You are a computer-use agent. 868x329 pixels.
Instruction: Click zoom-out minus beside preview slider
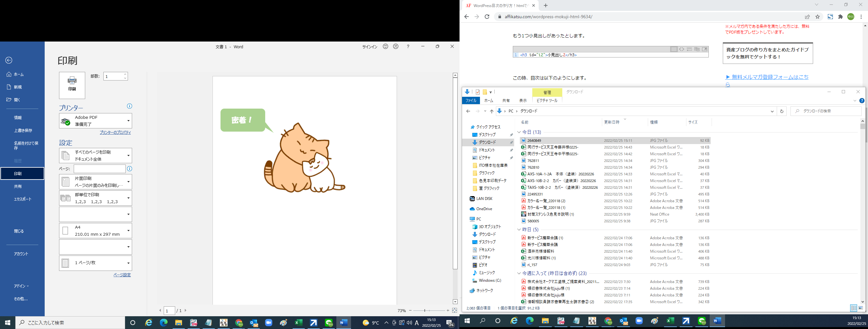(x=410, y=310)
